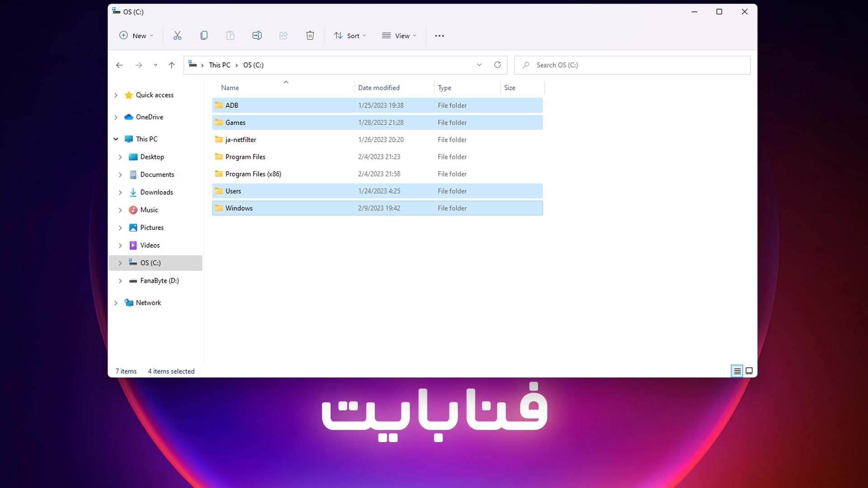Maximize the OS (C:) window
Viewport: 868px width, 488px height.
coord(719,12)
